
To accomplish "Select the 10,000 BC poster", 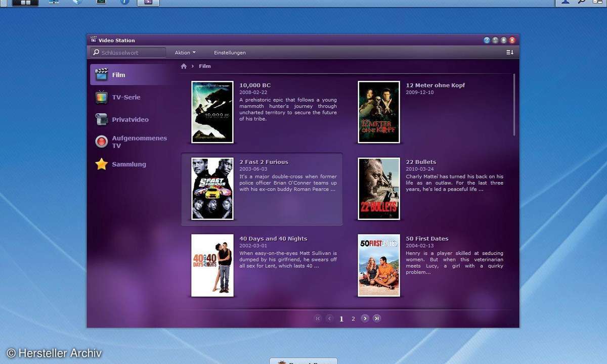I will (212, 112).
